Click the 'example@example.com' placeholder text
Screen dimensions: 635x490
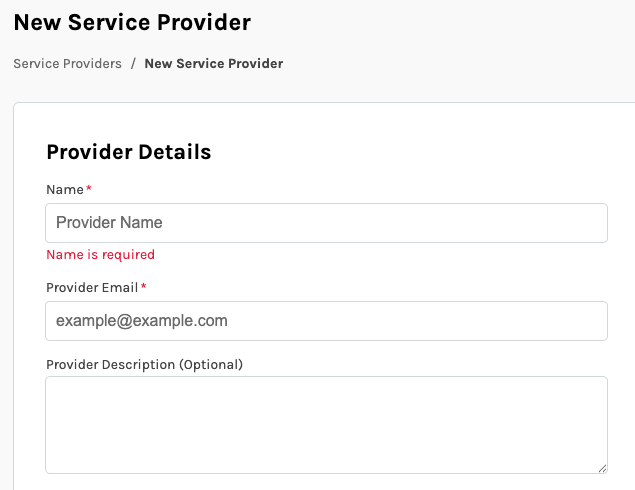tap(141, 321)
